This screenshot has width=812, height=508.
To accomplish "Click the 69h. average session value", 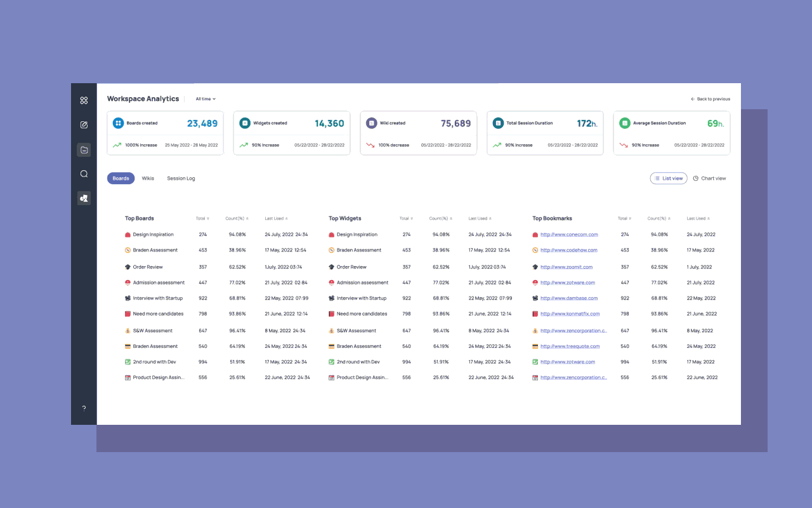I will 716,124.
